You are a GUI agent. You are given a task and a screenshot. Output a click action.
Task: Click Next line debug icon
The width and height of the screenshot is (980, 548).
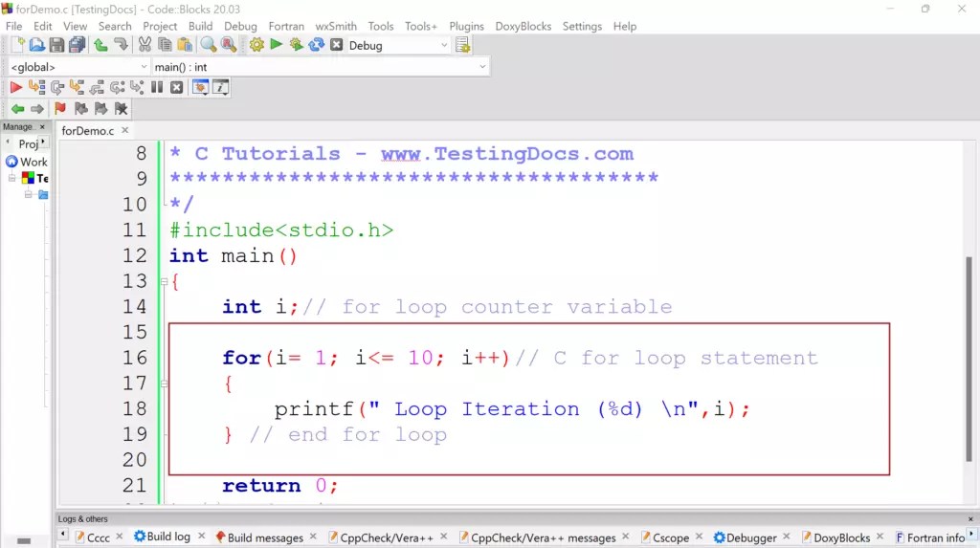click(56, 87)
